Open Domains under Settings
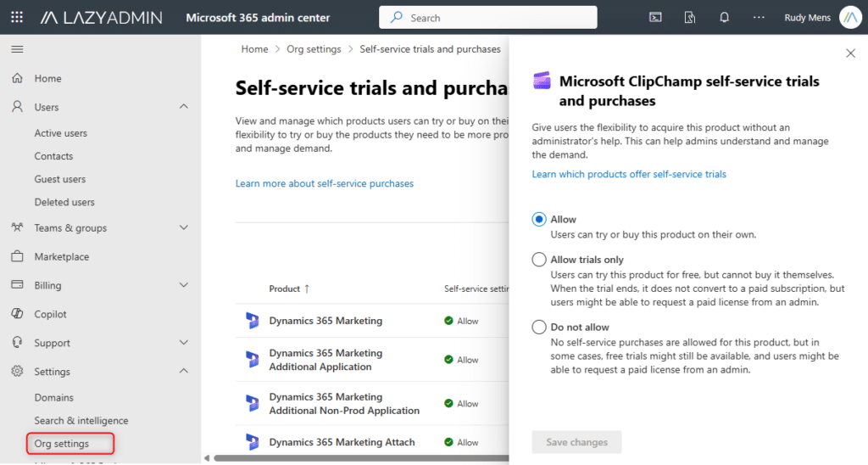868x465 pixels. tap(53, 397)
